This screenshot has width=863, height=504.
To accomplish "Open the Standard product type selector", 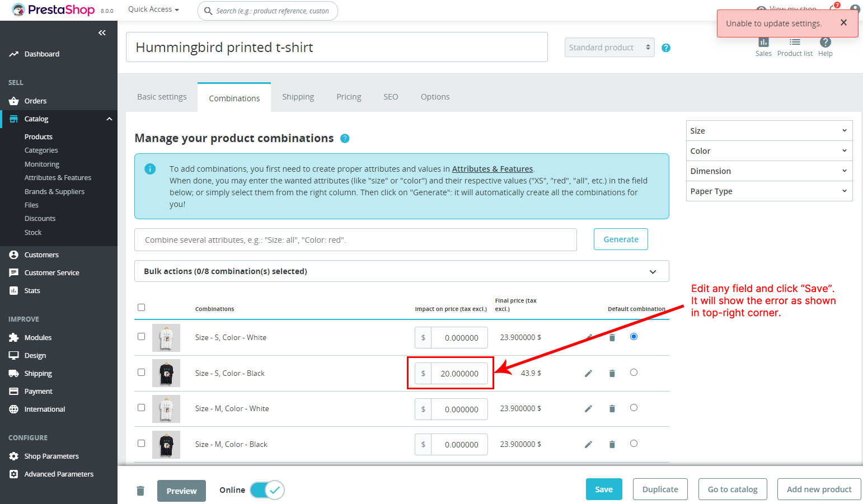I will (x=609, y=47).
